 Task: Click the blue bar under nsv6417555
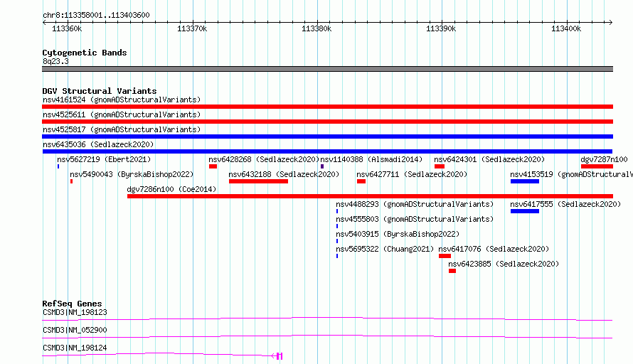pyautogui.click(x=525, y=211)
